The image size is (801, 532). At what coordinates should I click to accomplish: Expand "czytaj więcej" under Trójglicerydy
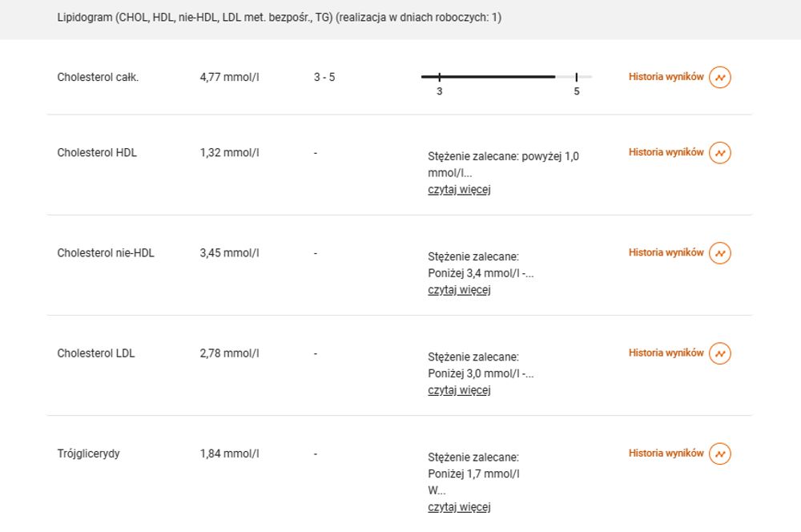pos(459,507)
